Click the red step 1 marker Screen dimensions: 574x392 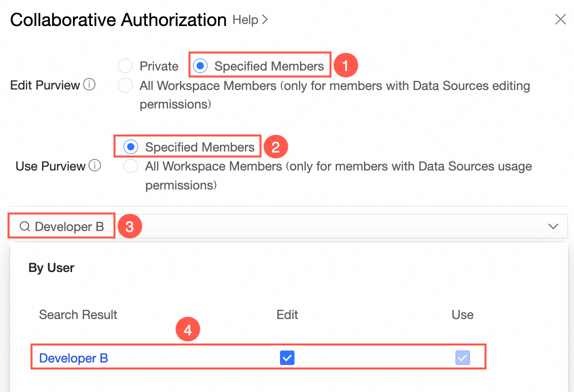click(345, 65)
